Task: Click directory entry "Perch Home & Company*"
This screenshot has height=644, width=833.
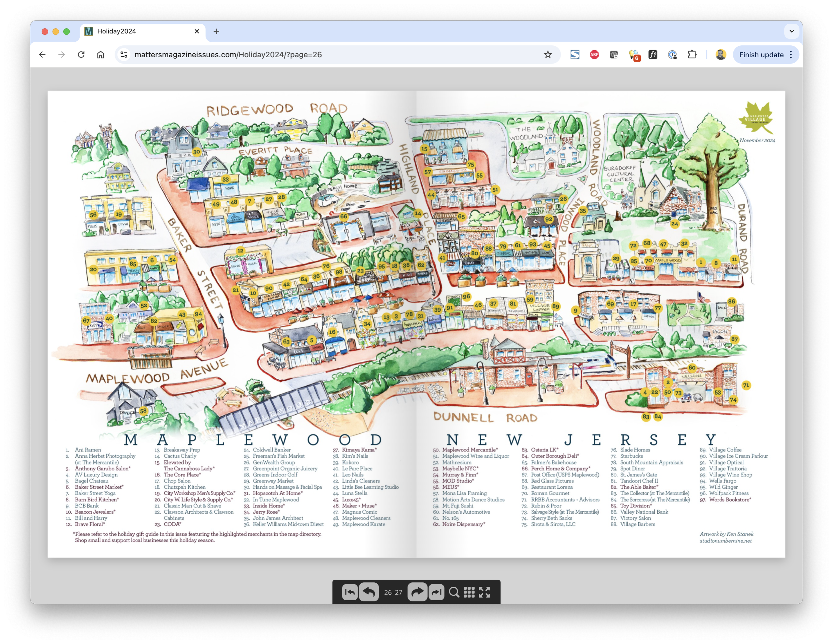Action: pos(561,469)
